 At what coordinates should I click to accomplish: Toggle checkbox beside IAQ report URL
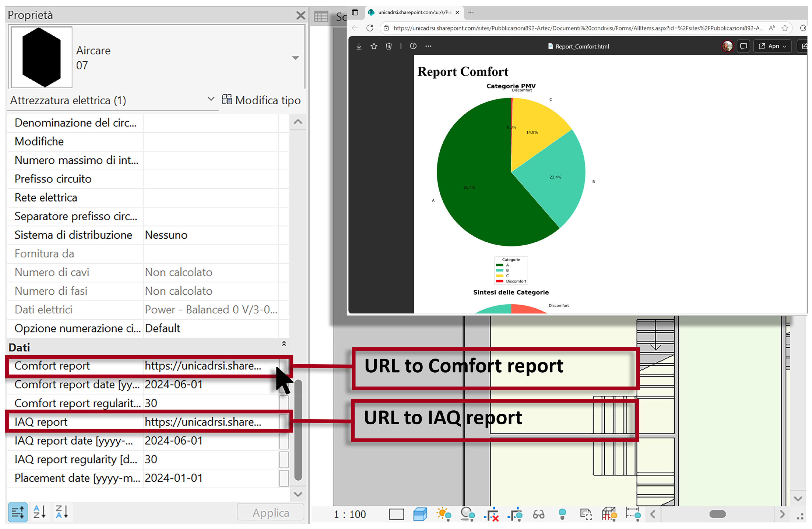(284, 422)
